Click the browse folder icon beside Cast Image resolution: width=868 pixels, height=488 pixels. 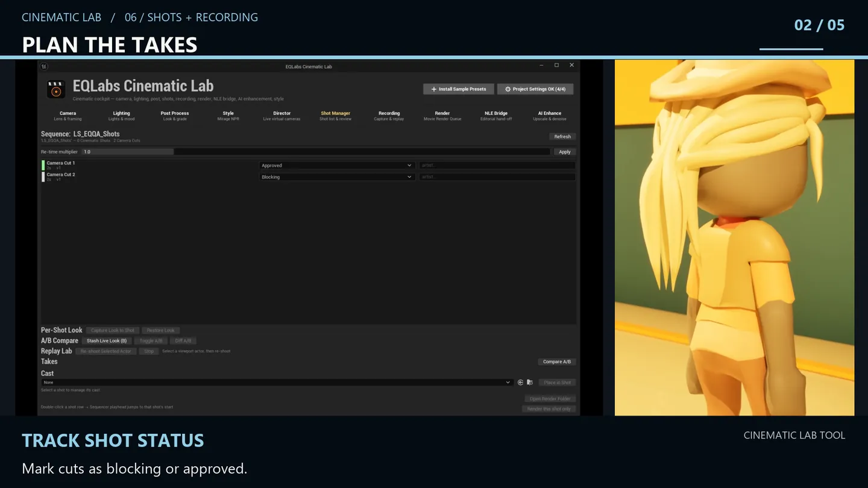(530, 383)
